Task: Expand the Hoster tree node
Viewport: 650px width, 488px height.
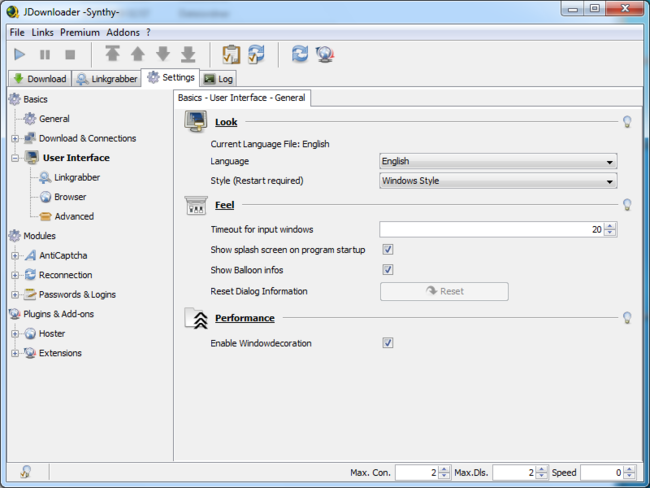Action: [x=15, y=334]
